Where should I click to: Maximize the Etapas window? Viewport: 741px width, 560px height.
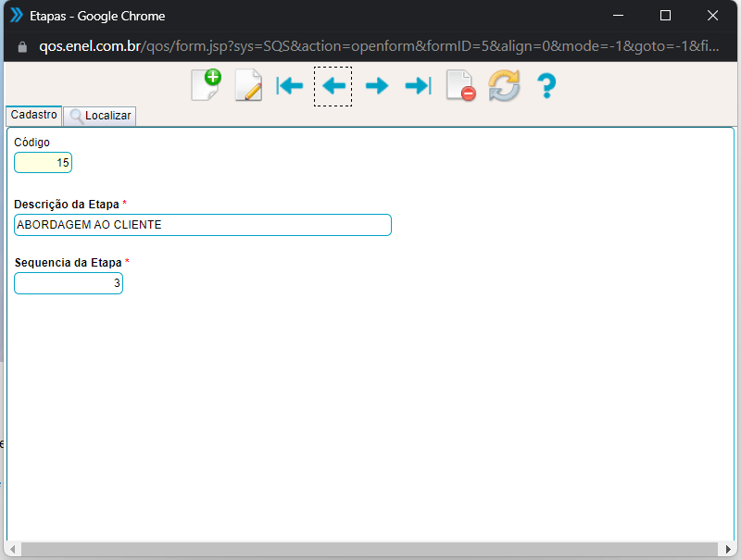665,16
